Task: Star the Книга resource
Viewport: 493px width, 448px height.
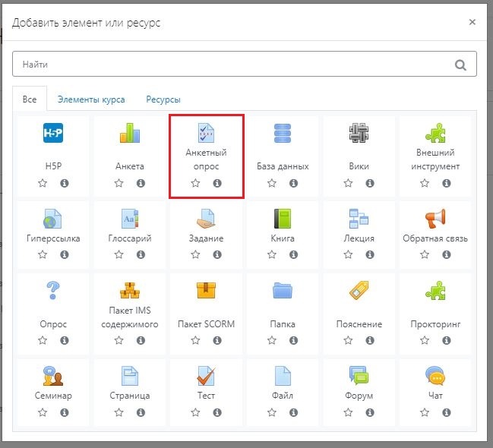Action: click(x=272, y=254)
